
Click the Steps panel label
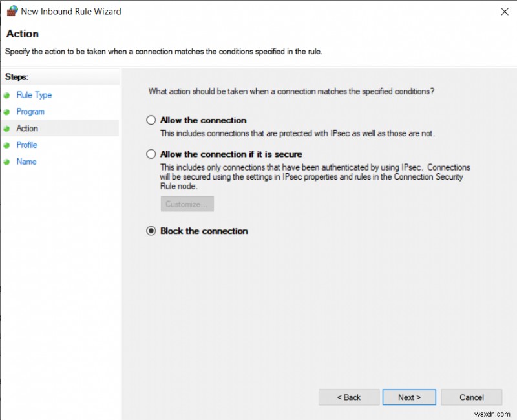[x=17, y=76]
